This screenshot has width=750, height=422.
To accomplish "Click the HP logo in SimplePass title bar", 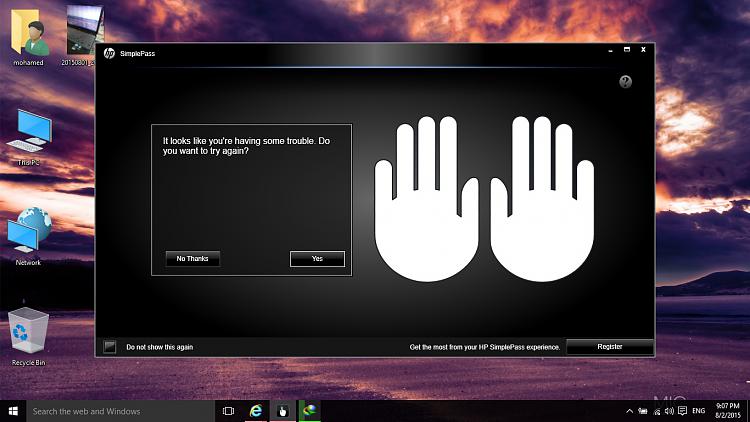I will tap(109, 53).
